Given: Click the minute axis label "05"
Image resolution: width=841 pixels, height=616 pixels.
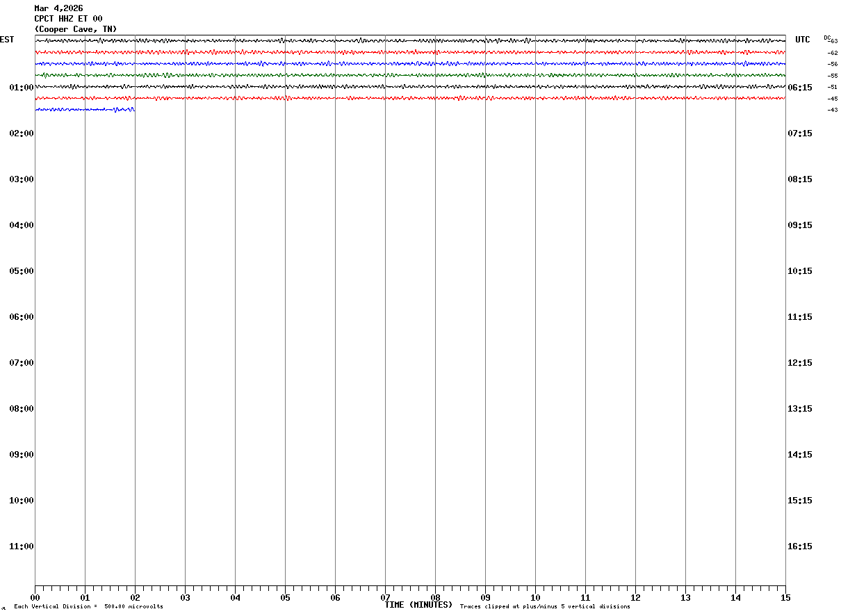Looking at the screenshot, I should click(x=285, y=598).
